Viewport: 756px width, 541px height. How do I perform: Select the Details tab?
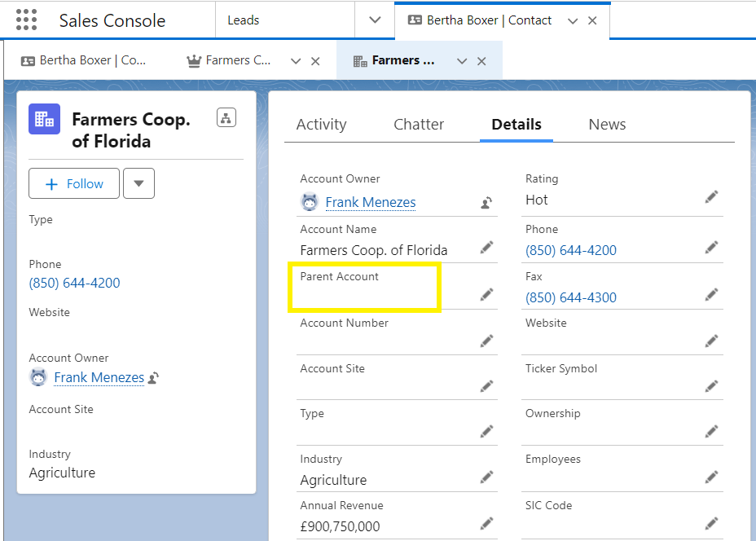[x=516, y=125]
